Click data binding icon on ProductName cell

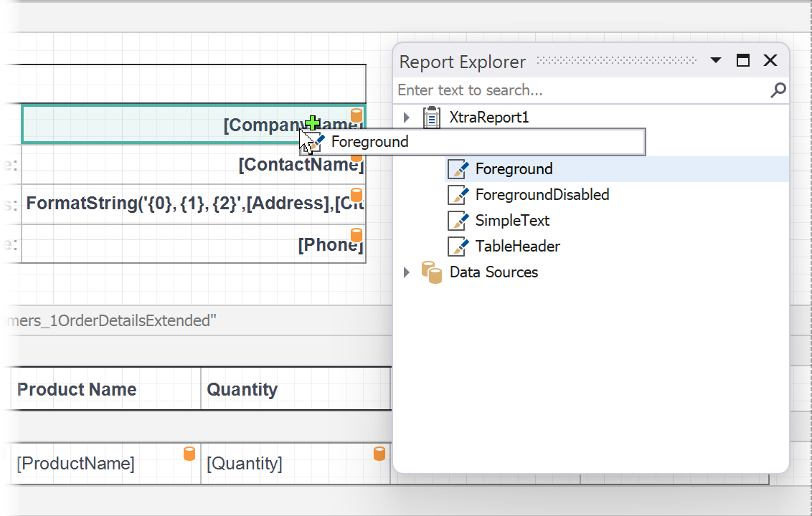[x=189, y=453]
